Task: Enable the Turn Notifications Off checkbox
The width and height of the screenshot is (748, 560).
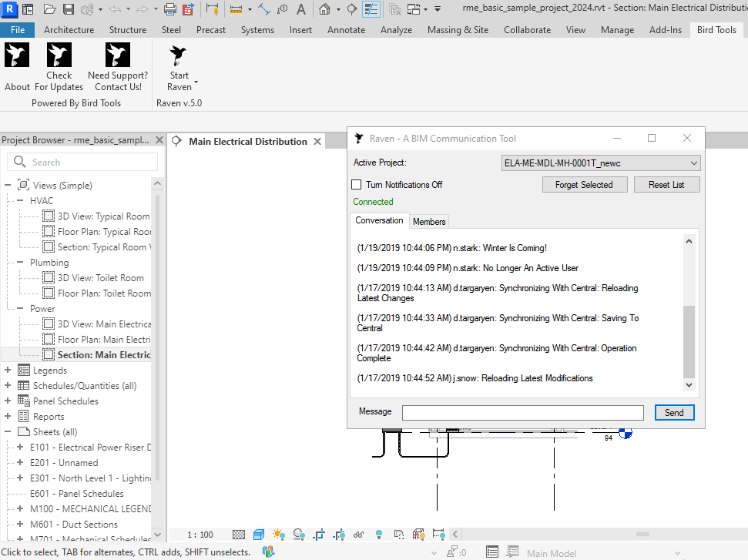Action: click(x=357, y=185)
